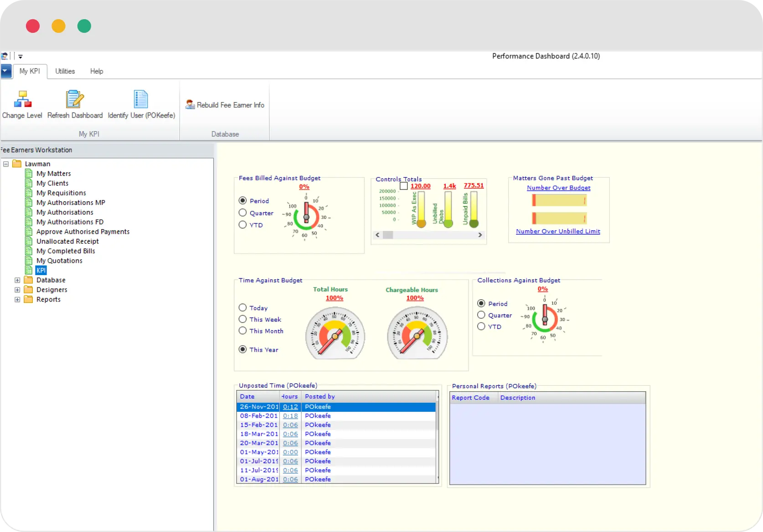Click the 120.00 value in Controls Totals
Image resolution: width=763 pixels, height=532 pixels.
(x=420, y=186)
